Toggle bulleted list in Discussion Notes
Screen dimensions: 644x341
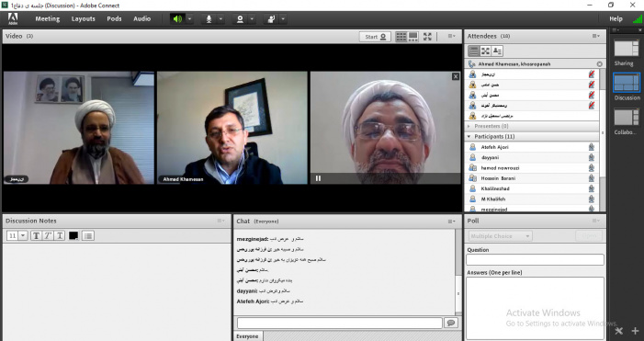[x=88, y=235]
